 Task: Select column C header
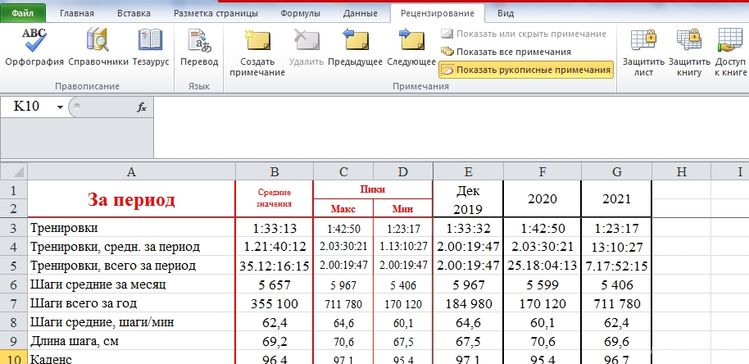click(343, 171)
